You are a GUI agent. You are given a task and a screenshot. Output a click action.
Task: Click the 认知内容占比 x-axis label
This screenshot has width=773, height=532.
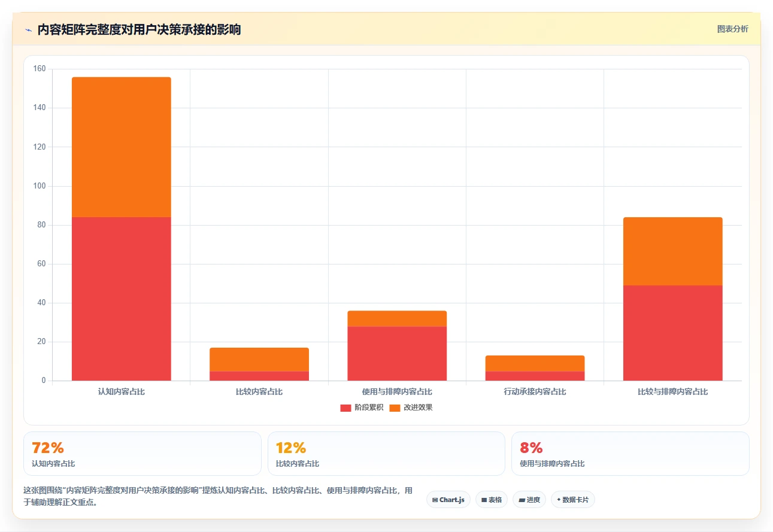click(x=122, y=392)
